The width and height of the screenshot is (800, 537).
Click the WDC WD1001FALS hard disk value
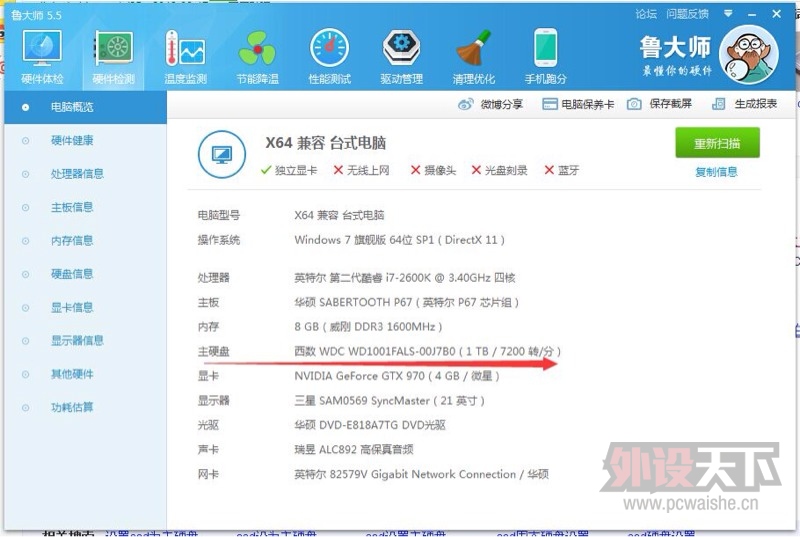coord(428,351)
